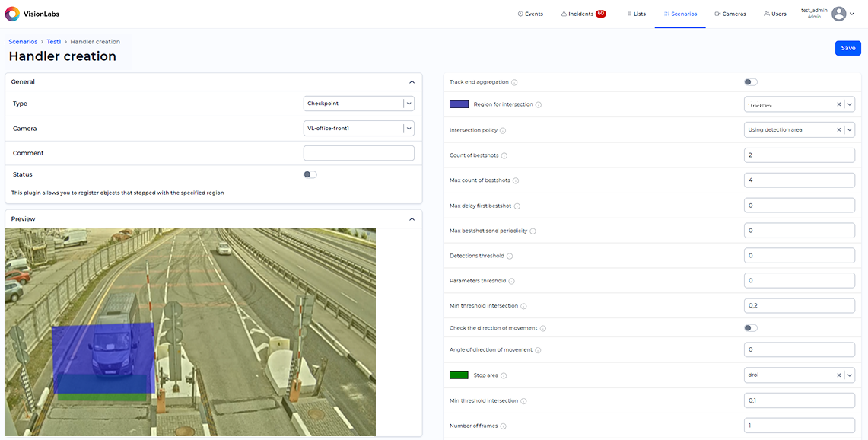
Task: Click the VisionLabs logo icon
Action: (x=12, y=14)
